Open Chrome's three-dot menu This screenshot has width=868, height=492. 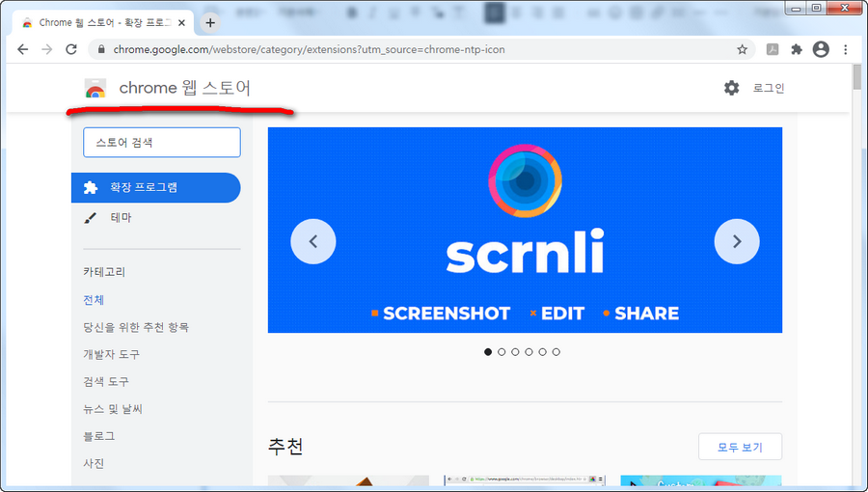[x=845, y=49]
